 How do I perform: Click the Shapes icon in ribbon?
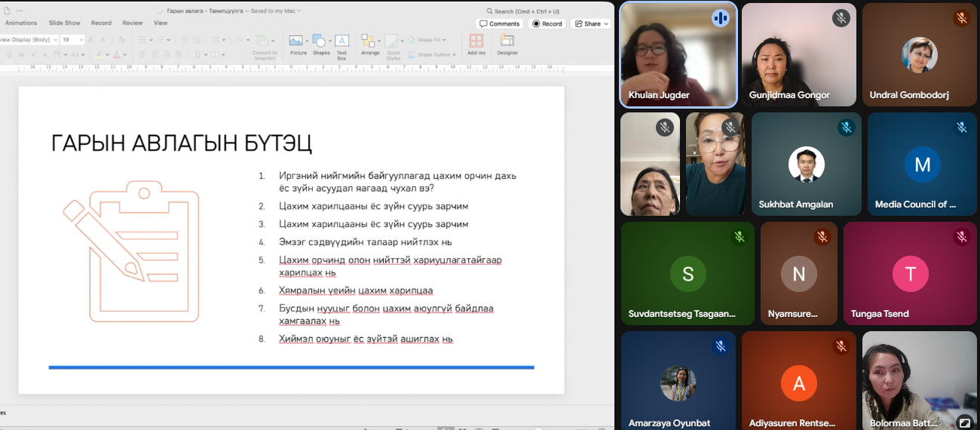[320, 44]
